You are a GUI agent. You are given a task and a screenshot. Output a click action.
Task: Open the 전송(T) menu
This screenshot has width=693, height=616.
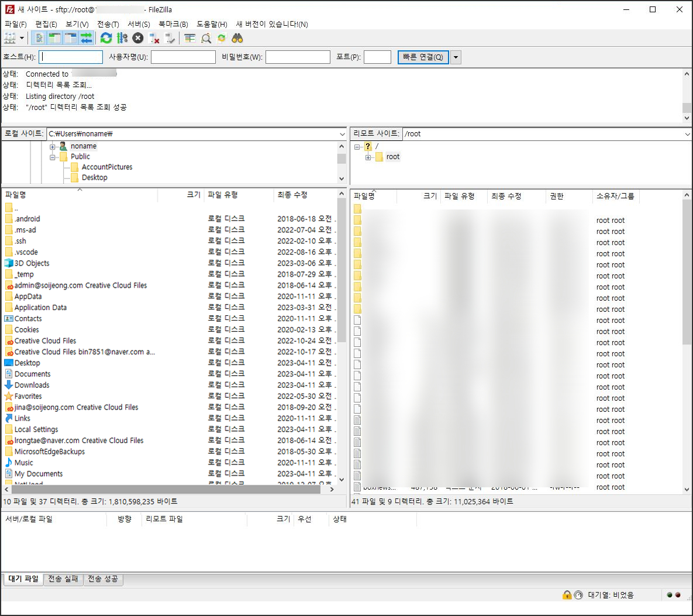click(108, 24)
